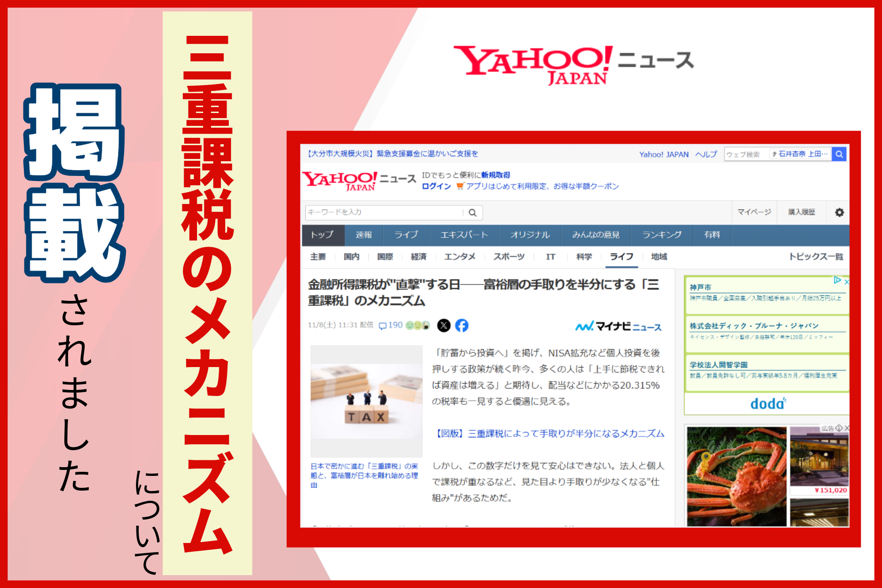
Task: Click the article headline about 三重課税
Action: tap(483, 293)
